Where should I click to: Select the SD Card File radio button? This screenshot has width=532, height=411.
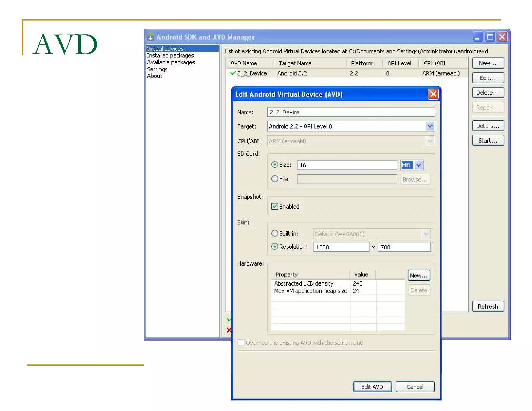click(x=275, y=179)
